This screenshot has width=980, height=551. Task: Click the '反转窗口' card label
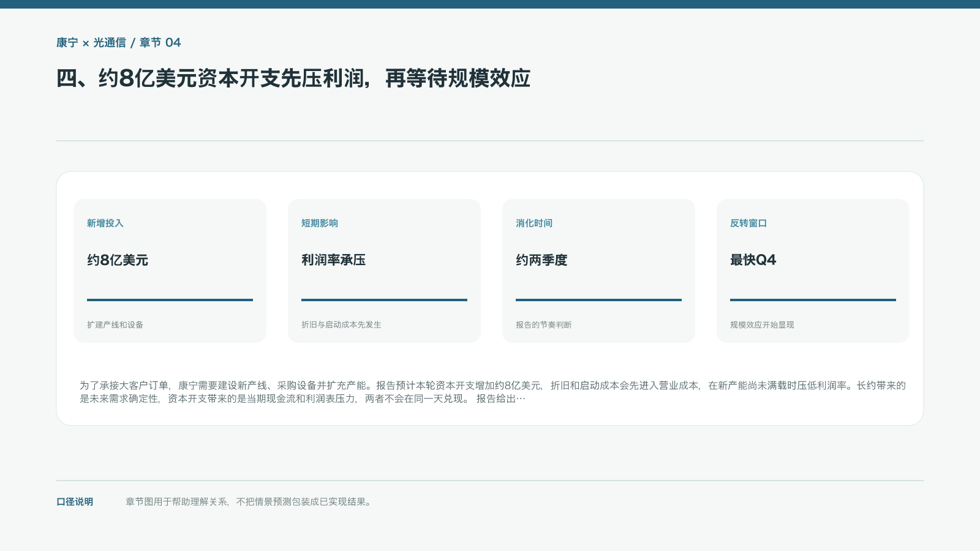pyautogui.click(x=748, y=223)
